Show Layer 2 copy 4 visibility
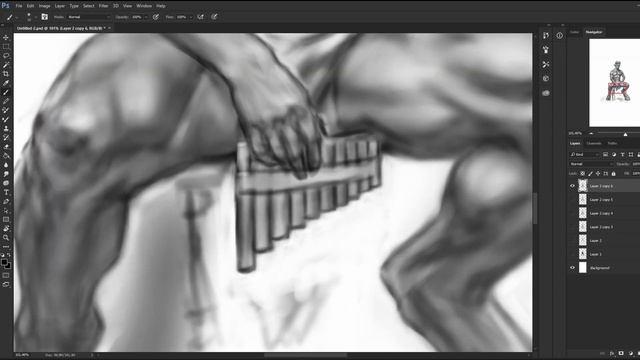This screenshot has width=640, height=360. pyautogui.click(x=572, y=213)
